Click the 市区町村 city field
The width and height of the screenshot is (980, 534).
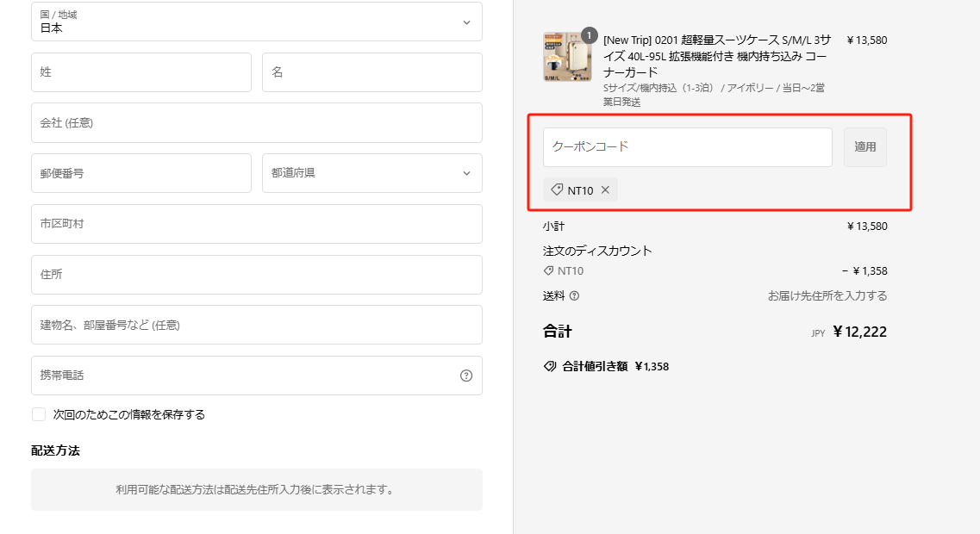[x=256, y=224]
